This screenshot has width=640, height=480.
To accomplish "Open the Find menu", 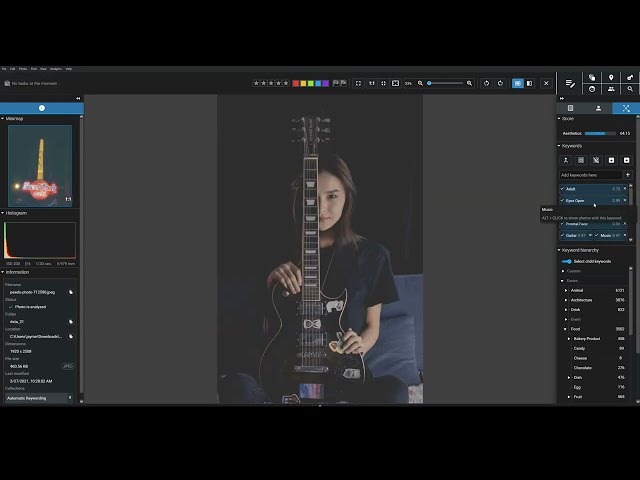I will click(34, 69).
